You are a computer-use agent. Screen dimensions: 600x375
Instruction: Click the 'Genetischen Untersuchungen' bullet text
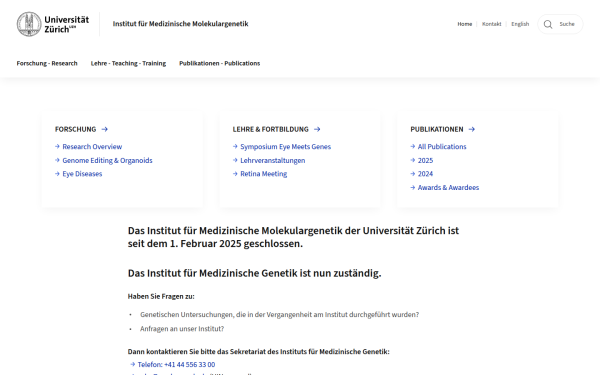[279, 315]
